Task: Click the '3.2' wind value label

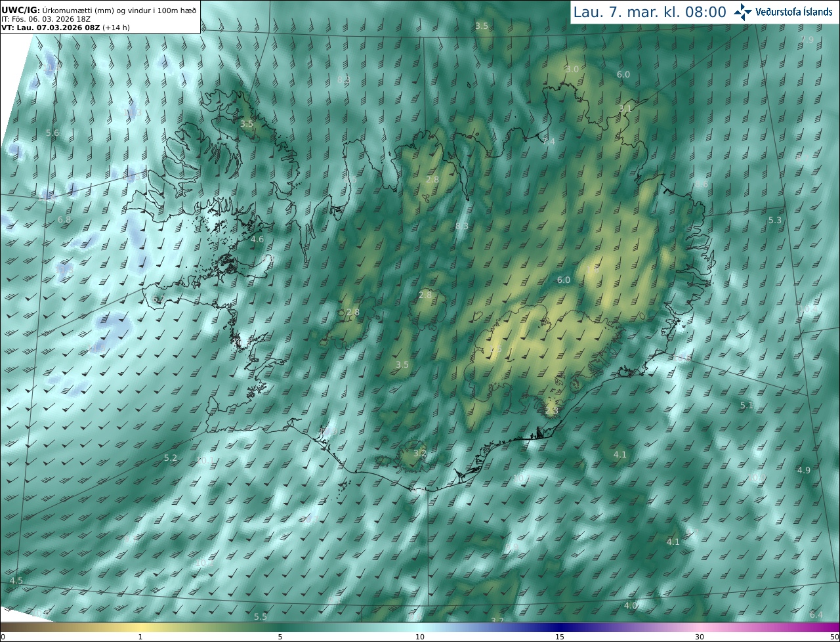Action: point(421,453)
